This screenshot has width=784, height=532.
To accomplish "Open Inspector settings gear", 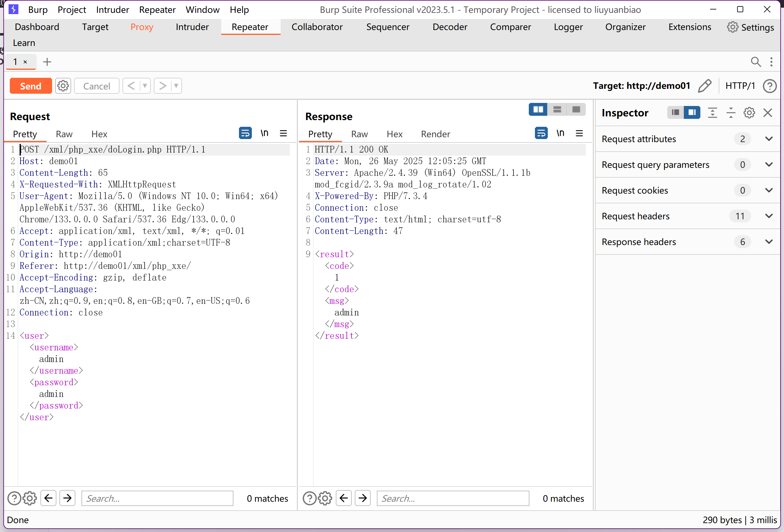I will [x=749, y=113].
